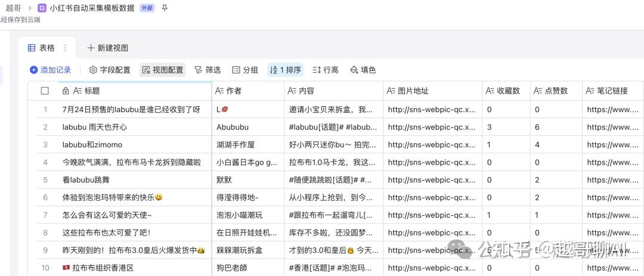This screenshot has height=276, width=644.
Task: Click row number 10 in the table
Action: [45, 268]
